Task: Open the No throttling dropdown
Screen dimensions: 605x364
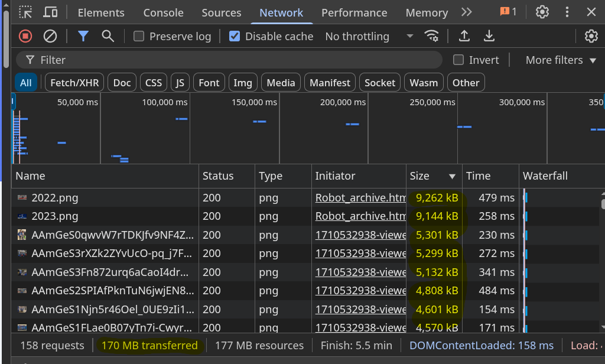Action: pos(369,36)
